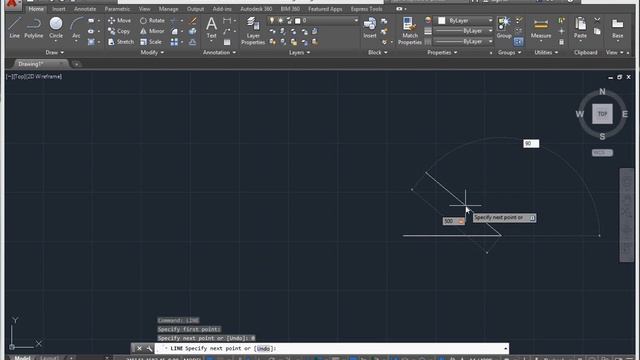Click the Undo option in command line

point(263,349)
